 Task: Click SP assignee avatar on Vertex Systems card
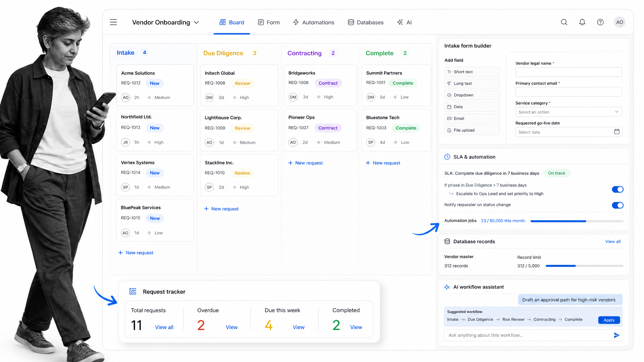point(125,187)
